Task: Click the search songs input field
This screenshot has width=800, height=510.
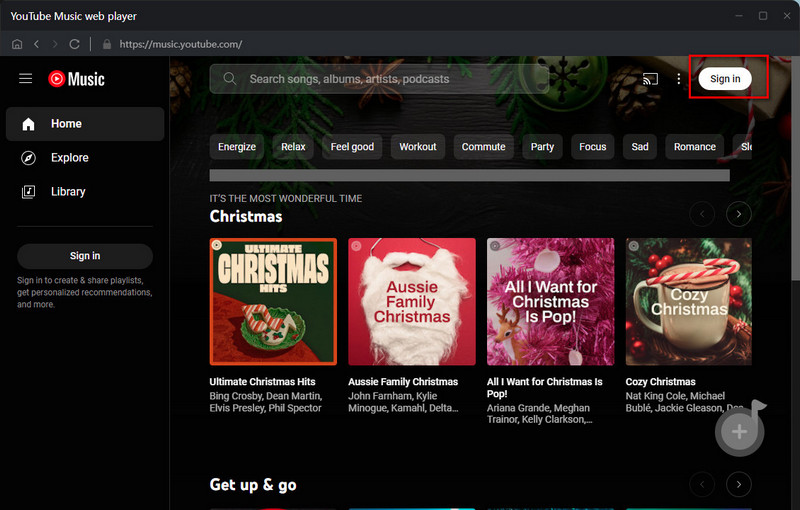Action: click(x=379, y=79)
